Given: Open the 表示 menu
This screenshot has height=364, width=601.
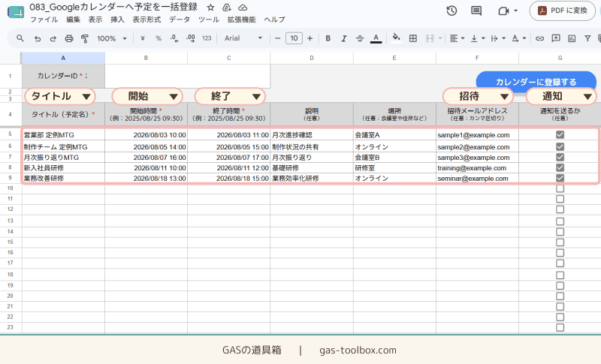Looking at the screenshot, I should tap(95, 20).
